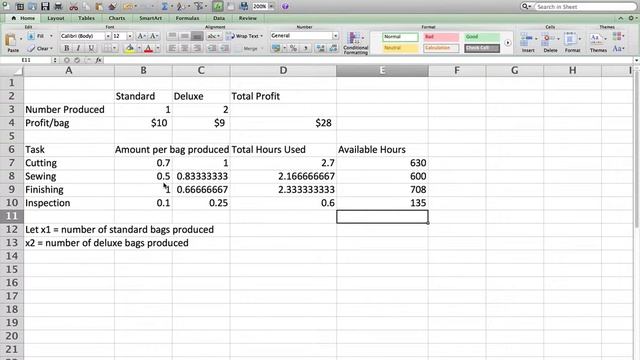Click the Comma style icon
Screen dimensions: 640x360
click(x=306, y=48)
